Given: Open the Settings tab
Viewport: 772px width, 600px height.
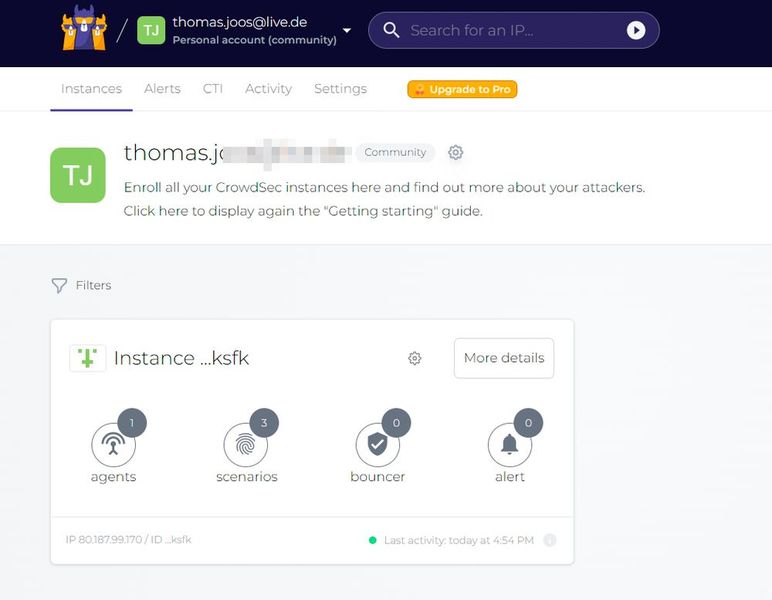Looking at the screenshot, I should 340,89.
